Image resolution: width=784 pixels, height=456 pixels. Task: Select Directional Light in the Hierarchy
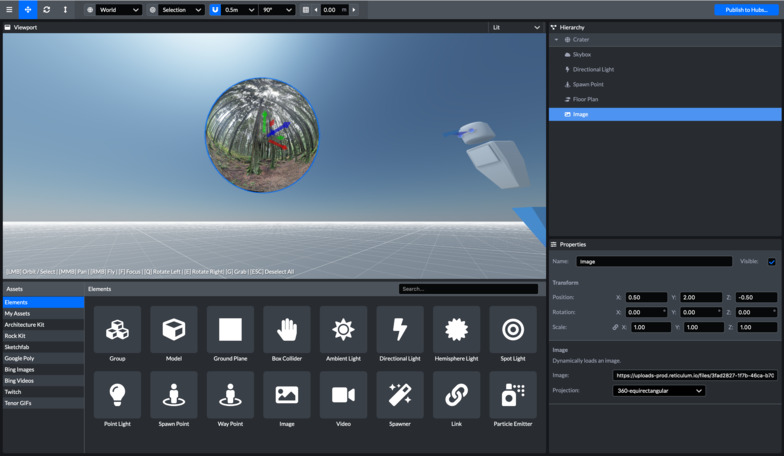click(x=593, y=70)
